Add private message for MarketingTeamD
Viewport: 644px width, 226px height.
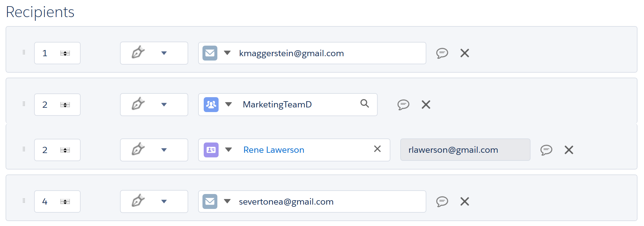pyautogui.click(x=403, y=105)
